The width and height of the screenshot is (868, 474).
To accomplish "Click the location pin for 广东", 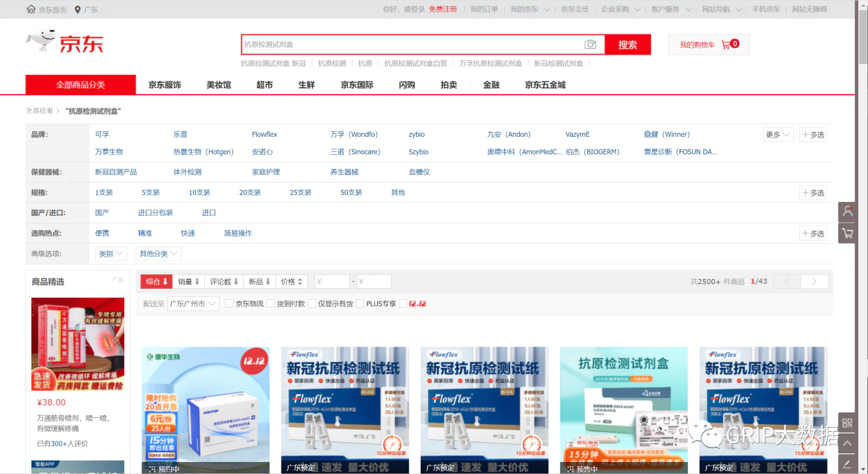I will 78,10.
